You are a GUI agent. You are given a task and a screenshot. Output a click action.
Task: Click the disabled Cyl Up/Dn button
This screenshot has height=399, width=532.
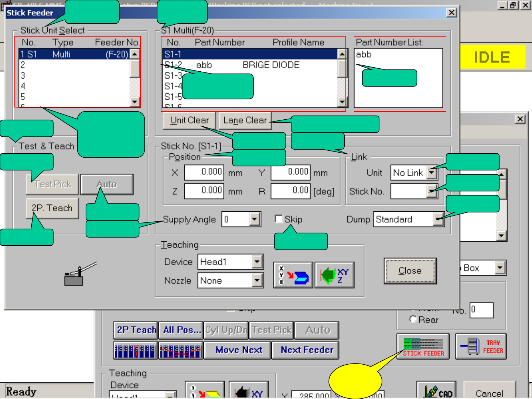point(226,330)
